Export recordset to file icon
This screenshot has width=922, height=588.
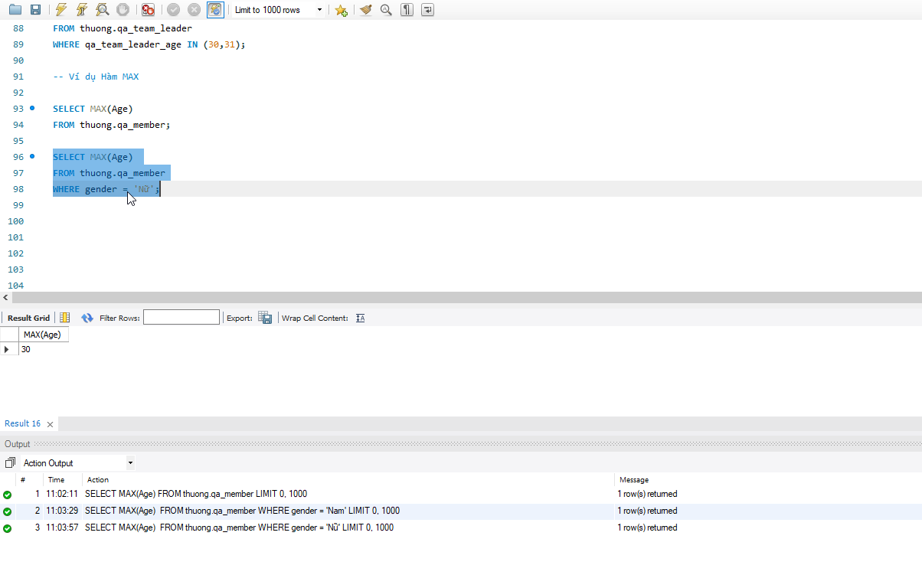coord(265,318)
